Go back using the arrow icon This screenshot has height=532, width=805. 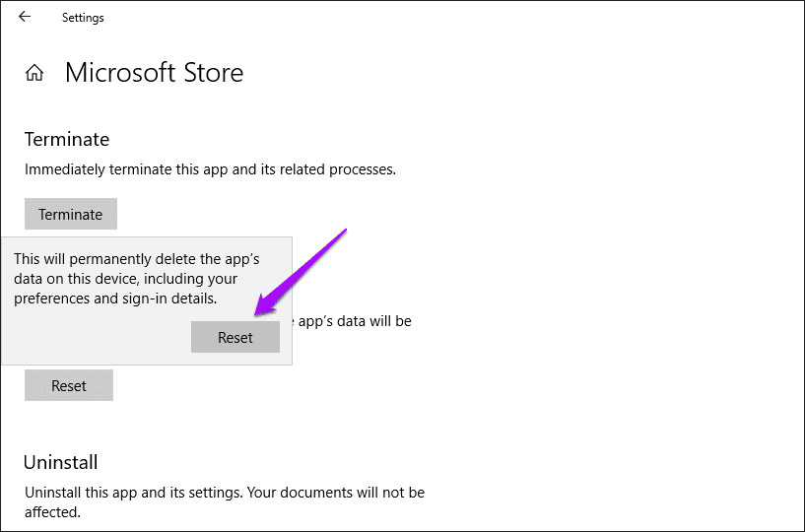(x=24, y=17)
